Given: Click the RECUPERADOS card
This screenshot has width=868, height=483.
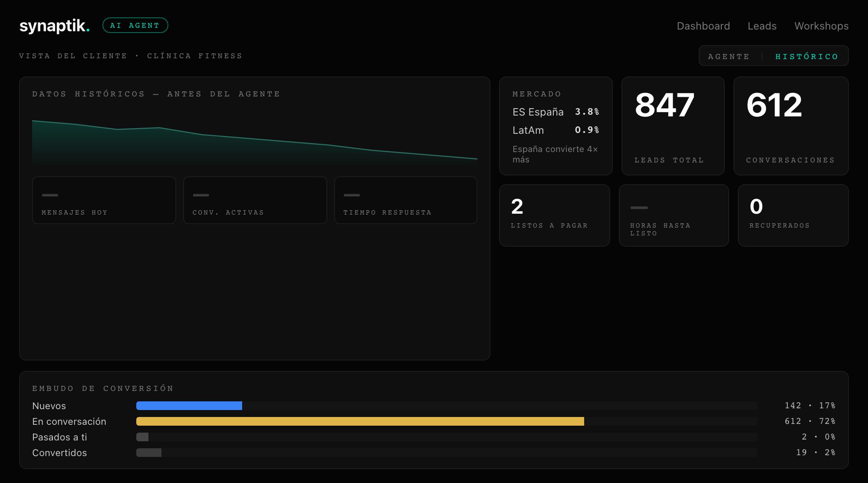Looking at the screenshot, I should click(793, 215).
